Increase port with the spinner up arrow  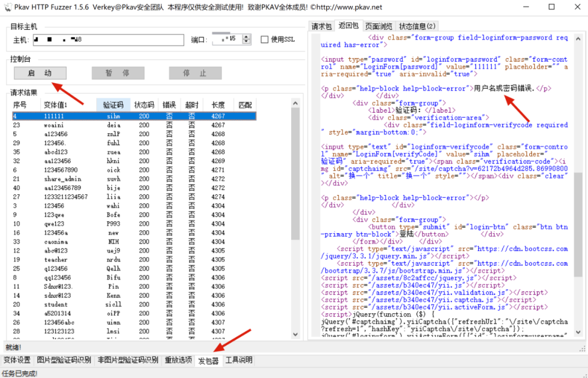247,36
